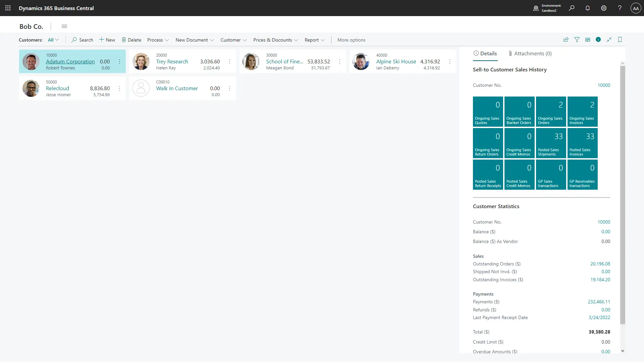Open notifications bell icon
This screenshot has width=644, height=362.
click(x=588, y=8)
